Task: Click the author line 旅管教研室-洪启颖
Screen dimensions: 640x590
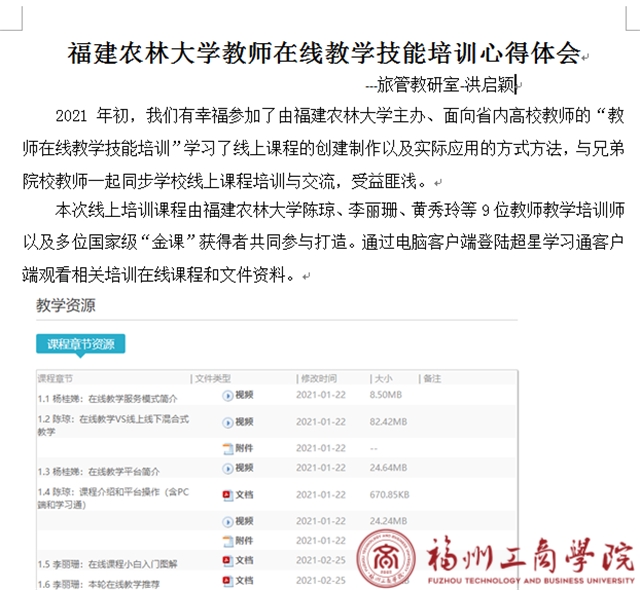Action: pos(441,85)
